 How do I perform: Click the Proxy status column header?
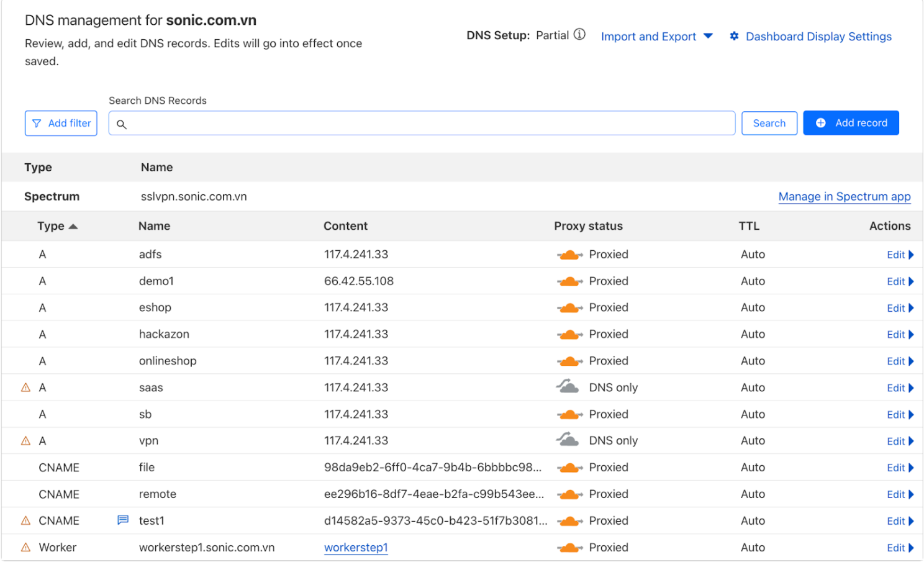coord(588,226)
